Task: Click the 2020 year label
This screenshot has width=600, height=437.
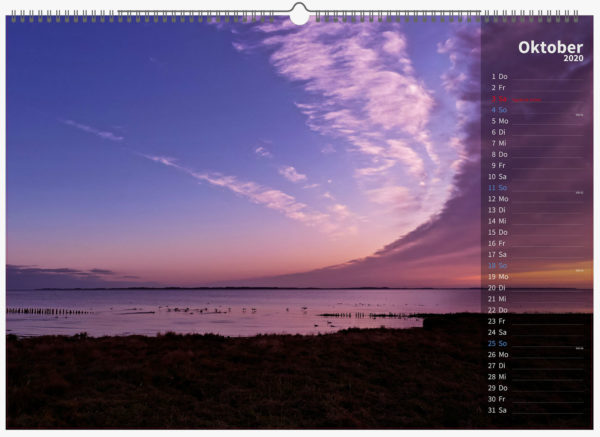Action: coord(573,59)
